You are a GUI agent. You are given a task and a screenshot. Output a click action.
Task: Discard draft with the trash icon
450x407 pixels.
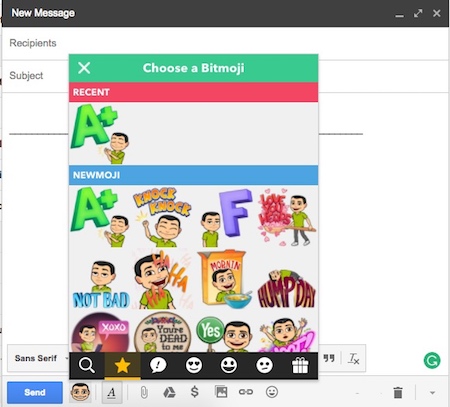[398, 392]
